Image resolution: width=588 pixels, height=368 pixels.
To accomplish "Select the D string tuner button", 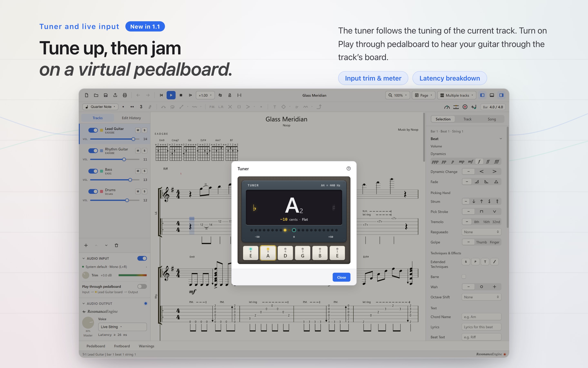I will pos(285,253).
